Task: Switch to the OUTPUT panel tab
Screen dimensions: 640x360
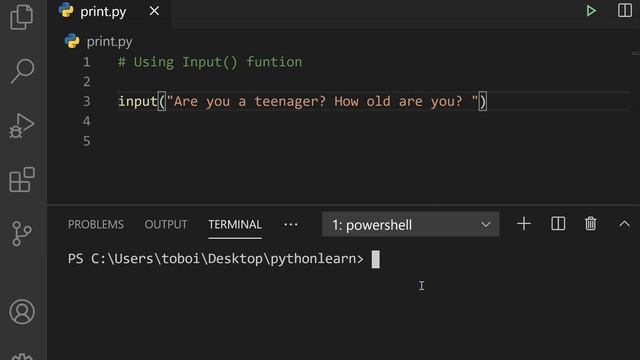Action: pyautogui.click(x=166, y=224)
